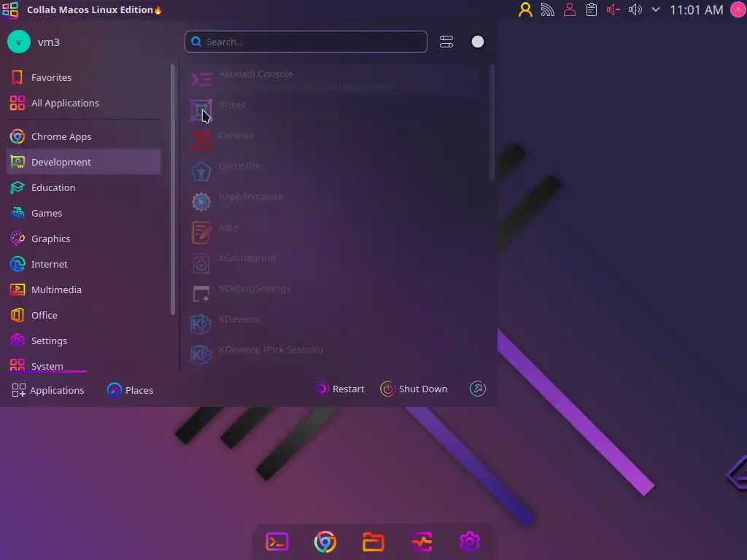This screenshot has height=560, width=747.
Task: Open KDebugSettings
Action: [x=334, y=293]
